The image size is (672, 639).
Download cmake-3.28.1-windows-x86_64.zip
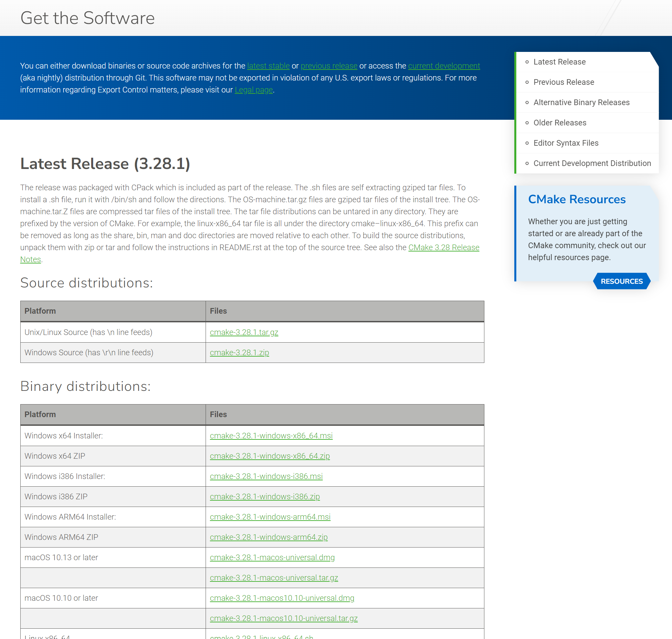[270, 456]
